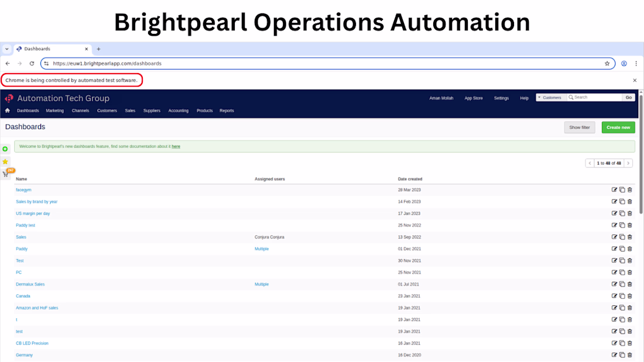Open the favorites star in sidebar
This screenshot has height=362, width=644.
(5, 161)
